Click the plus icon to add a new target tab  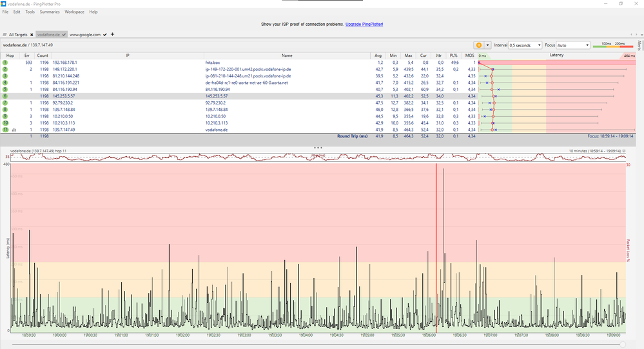click(x=113, y=34)
